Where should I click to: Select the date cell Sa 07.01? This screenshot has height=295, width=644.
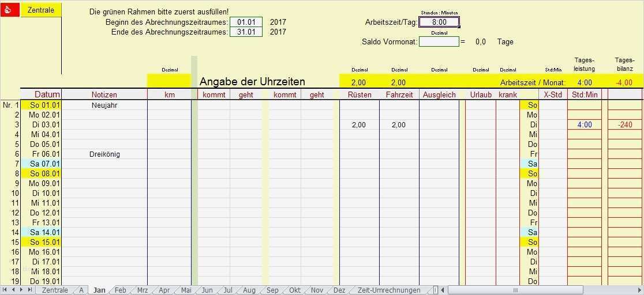[41, 164]
